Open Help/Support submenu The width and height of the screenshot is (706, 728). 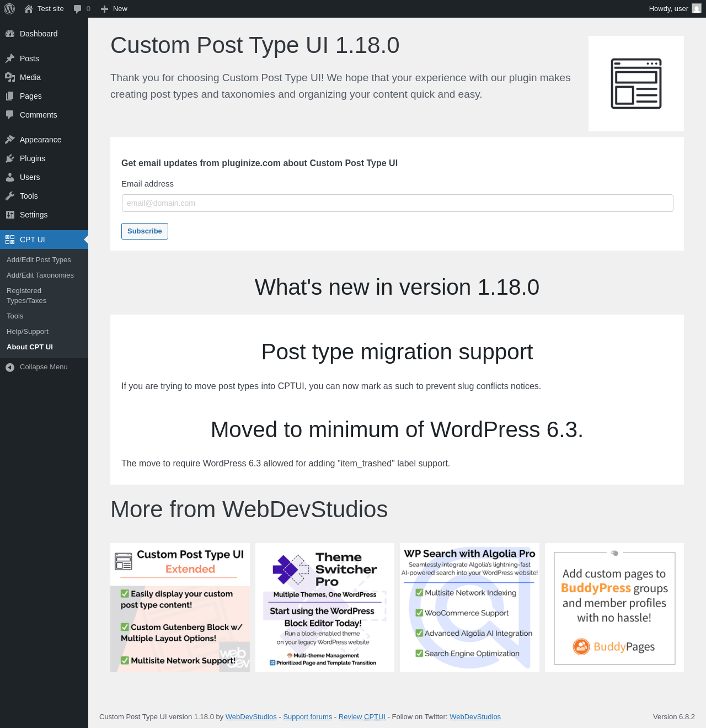tap(28, 332)
